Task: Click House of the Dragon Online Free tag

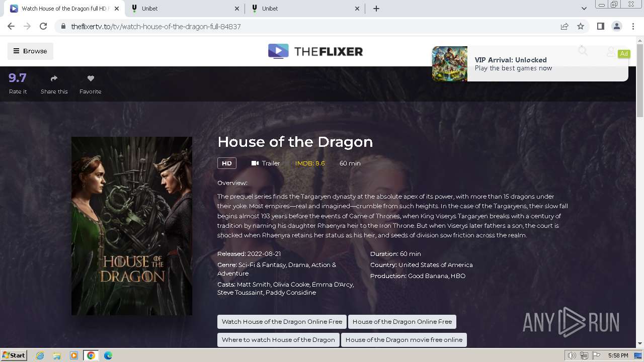Action: pos(402,322)
